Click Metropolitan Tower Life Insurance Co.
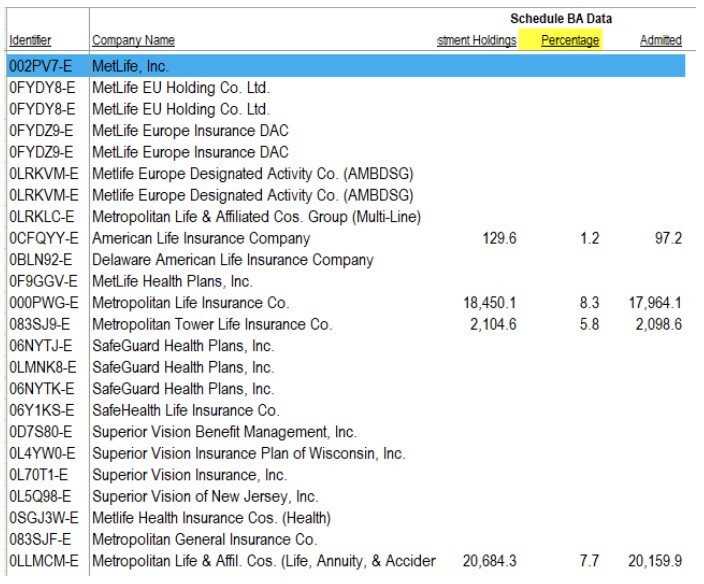704x584 pixels. [x=212, y=325]
